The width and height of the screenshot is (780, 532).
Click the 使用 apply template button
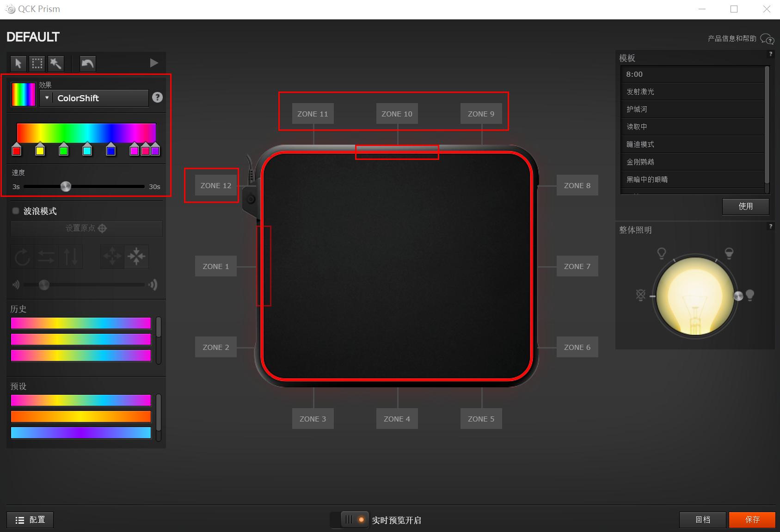[x=746, y=207]
